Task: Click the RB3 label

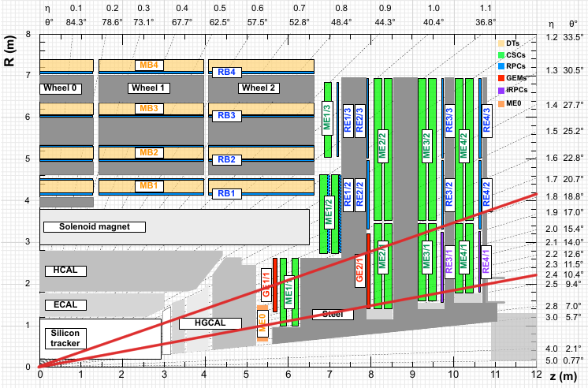Action: tap(227, 116)
